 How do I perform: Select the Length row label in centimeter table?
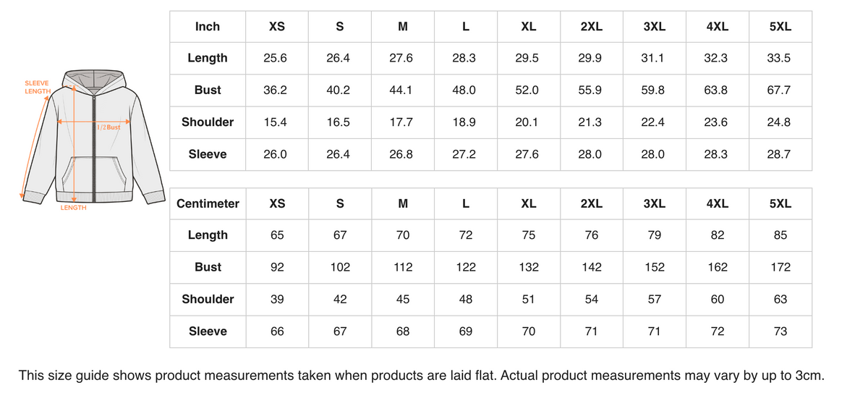(208, 235)
